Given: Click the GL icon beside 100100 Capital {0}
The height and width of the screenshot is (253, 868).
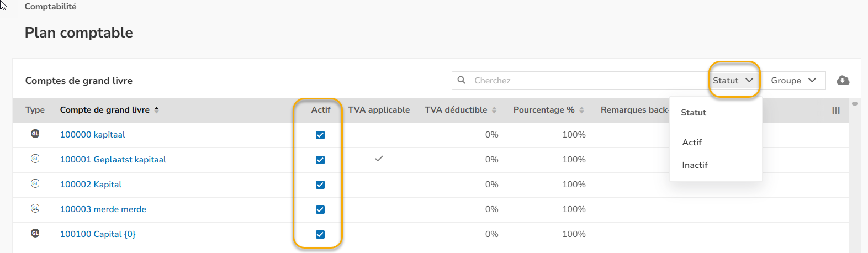Looking at the screenshot, I should (x=35, y=233).
